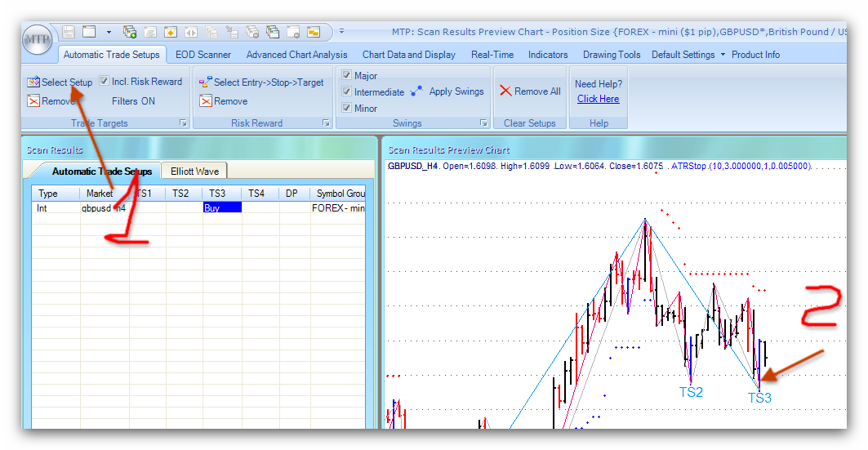Switch to the EOD Scanner ribbon tab

click(203, 55)
